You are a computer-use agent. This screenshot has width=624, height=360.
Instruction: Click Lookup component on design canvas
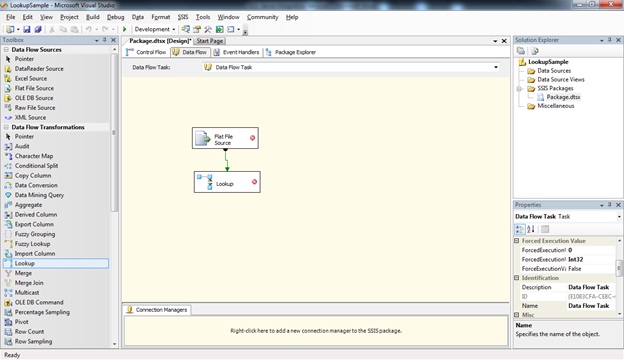click(x=227, y=182)
